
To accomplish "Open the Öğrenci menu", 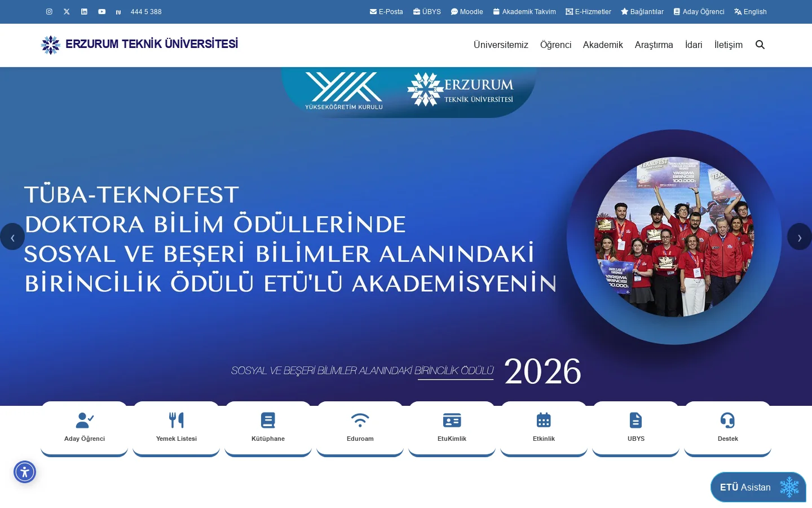I will [555, 45].
